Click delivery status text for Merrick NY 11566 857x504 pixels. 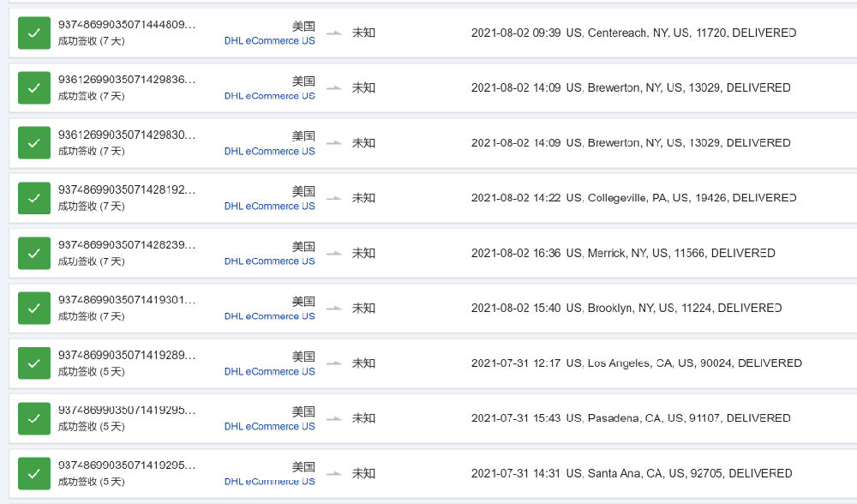623,253
